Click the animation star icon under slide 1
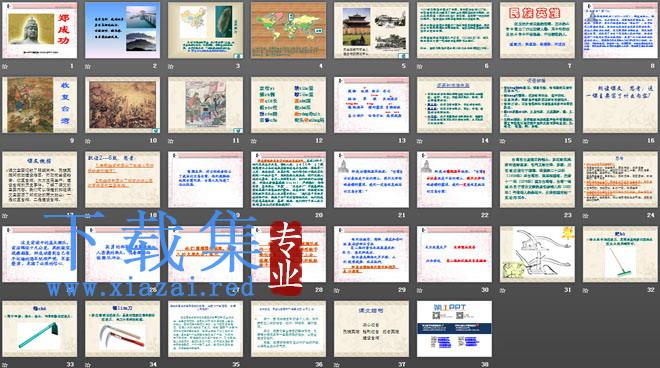The height and width of the screenshot is (368, 660). click(5, 67)
